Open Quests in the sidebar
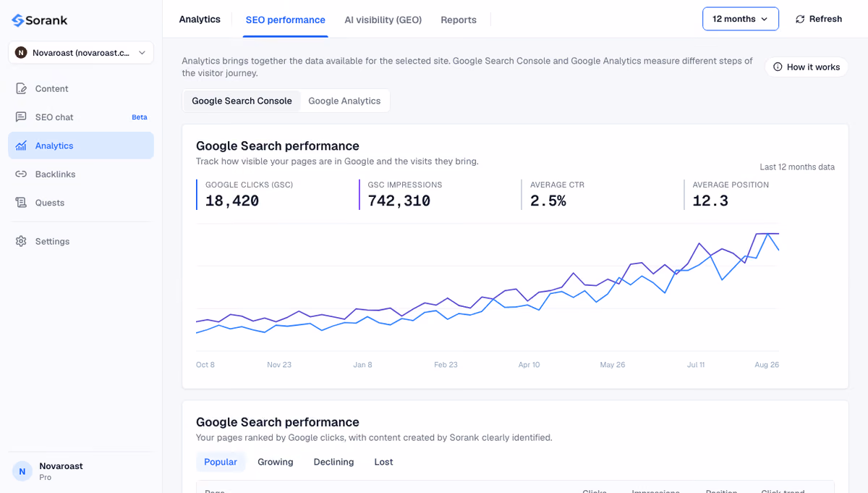Screen dimensions: 868x493 [81, 203]
